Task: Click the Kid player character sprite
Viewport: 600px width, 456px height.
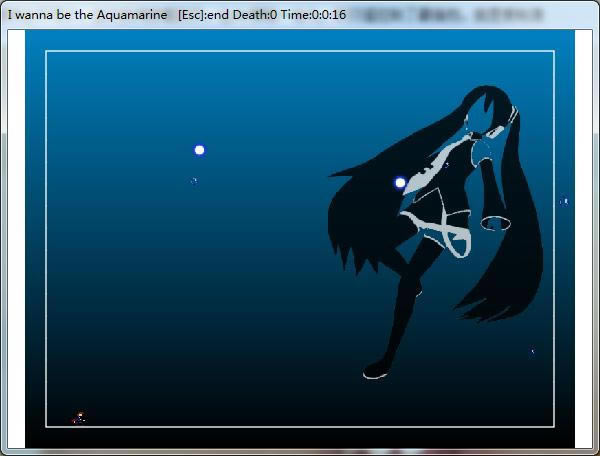Action: coord(80,417)
